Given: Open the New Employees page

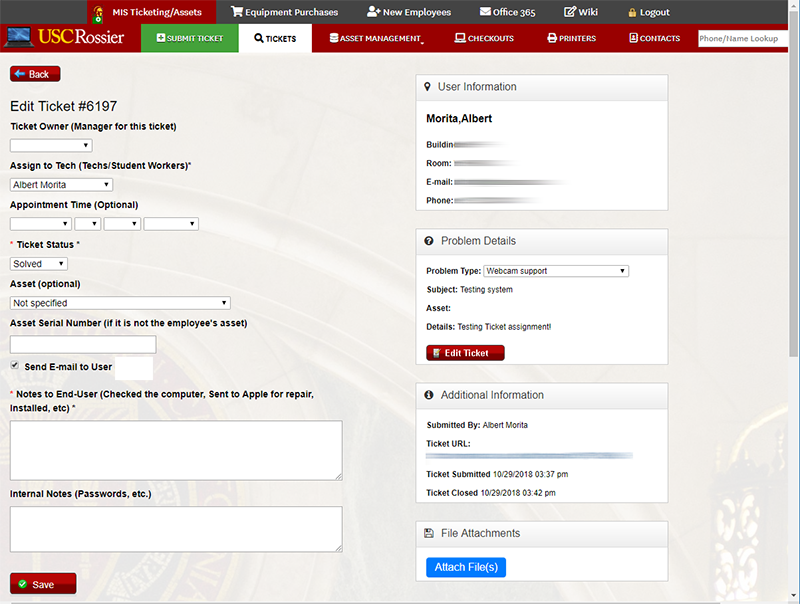Looking at the screenshot, I should coord(409,12).
